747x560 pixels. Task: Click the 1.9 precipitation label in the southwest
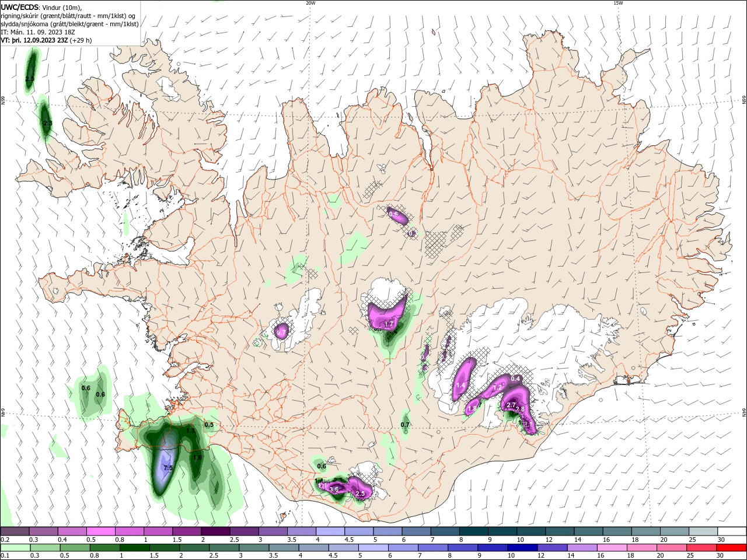pos(197,458)
